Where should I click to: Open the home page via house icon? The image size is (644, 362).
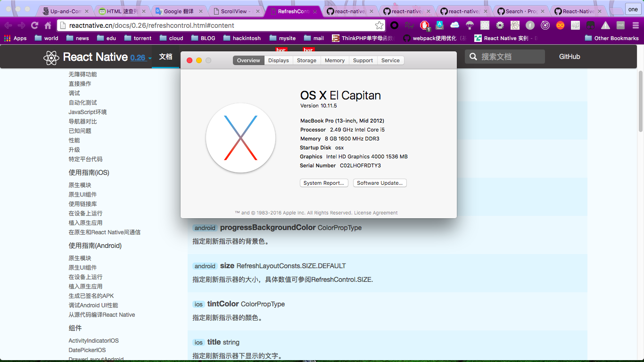(48, 25)
